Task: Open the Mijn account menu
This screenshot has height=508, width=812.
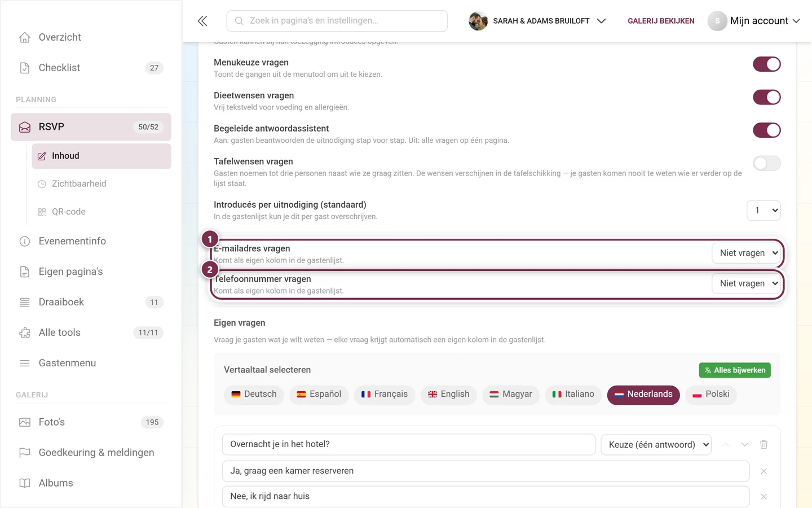Action: 754,21
